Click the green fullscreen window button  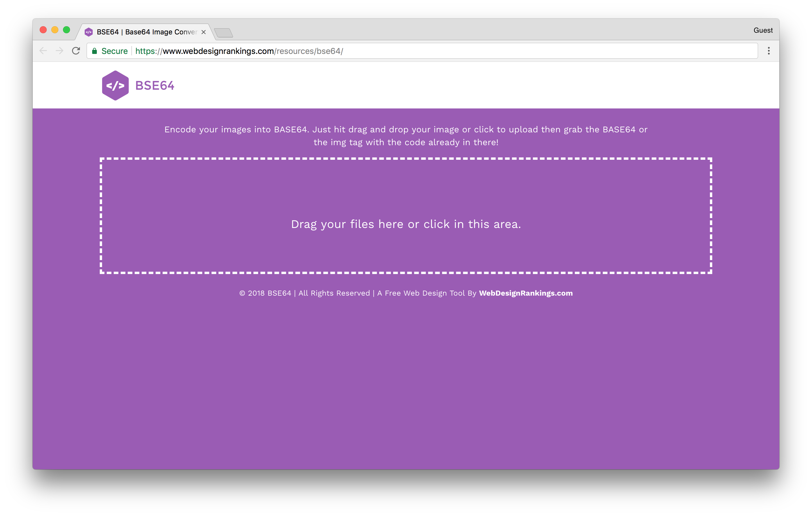(x=67, y=30)
